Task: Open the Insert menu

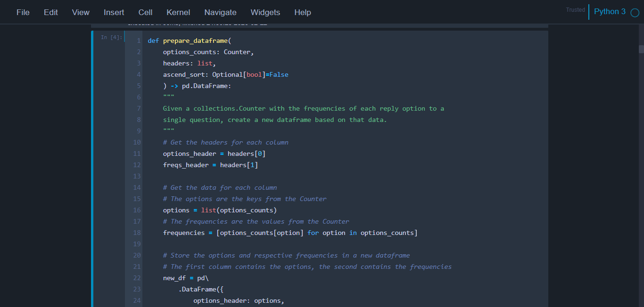Action: pyautogui.click(x=114, y=12)
